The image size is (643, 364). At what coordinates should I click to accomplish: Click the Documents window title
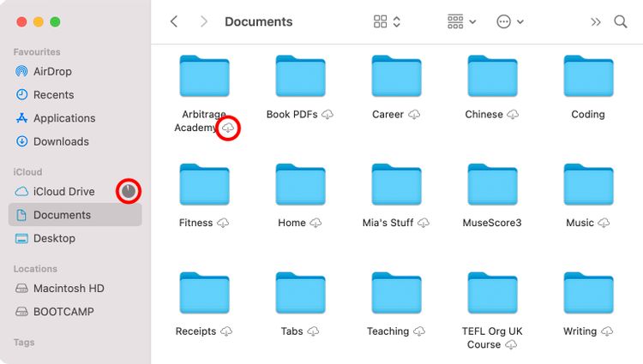click(258, 21)
